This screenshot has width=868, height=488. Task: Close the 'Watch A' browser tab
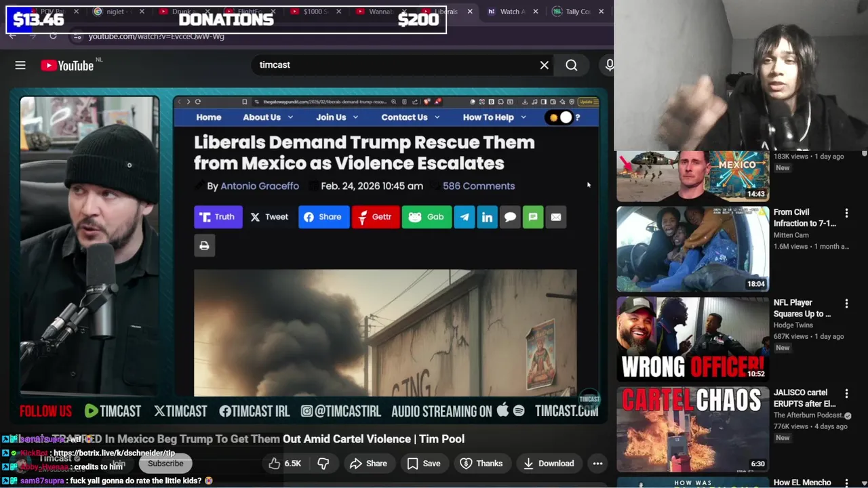(536, 12)
